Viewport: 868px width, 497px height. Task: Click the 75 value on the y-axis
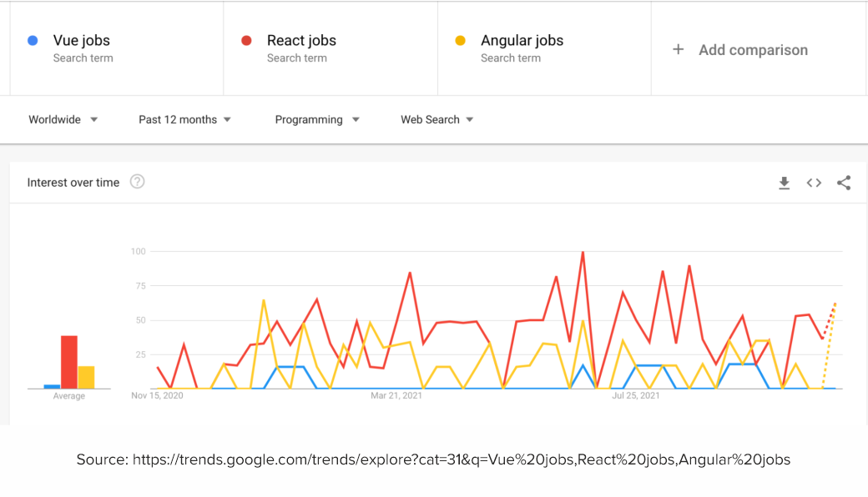tap(140, 286)
